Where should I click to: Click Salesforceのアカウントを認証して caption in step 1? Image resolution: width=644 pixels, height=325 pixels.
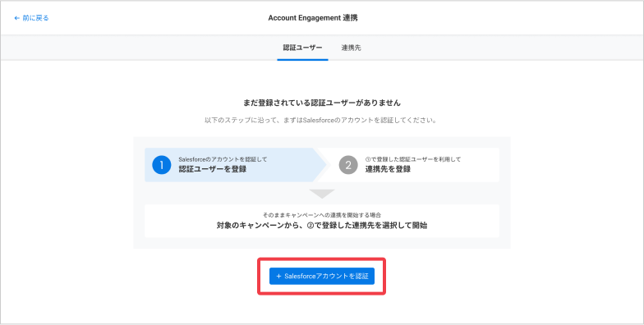223,159
